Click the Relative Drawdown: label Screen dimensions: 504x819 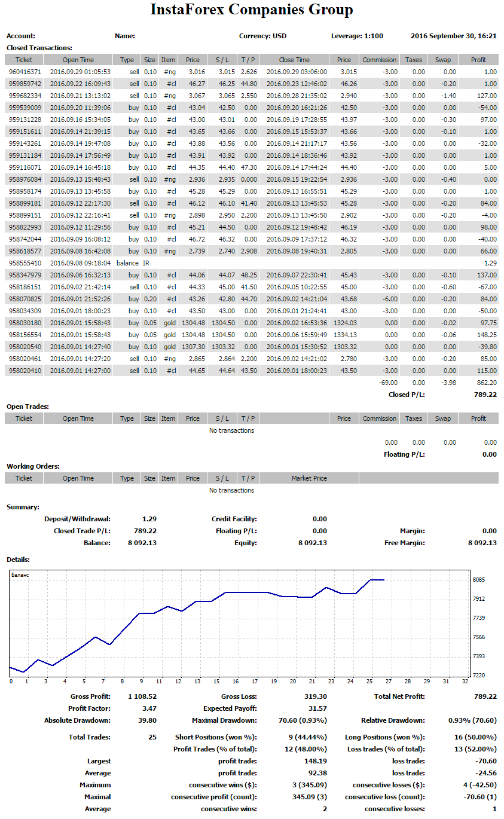393,720
